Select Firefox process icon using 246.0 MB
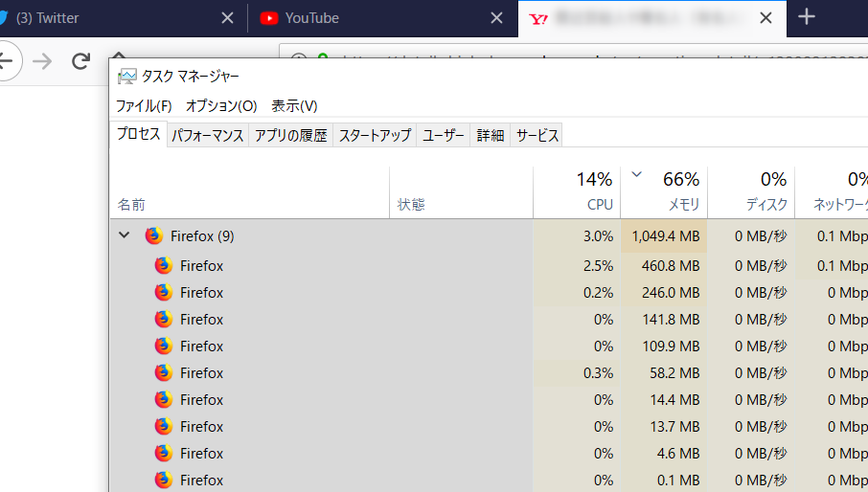Screen dimensions: 868x492 pyautogui.click(x=163, y=293)
